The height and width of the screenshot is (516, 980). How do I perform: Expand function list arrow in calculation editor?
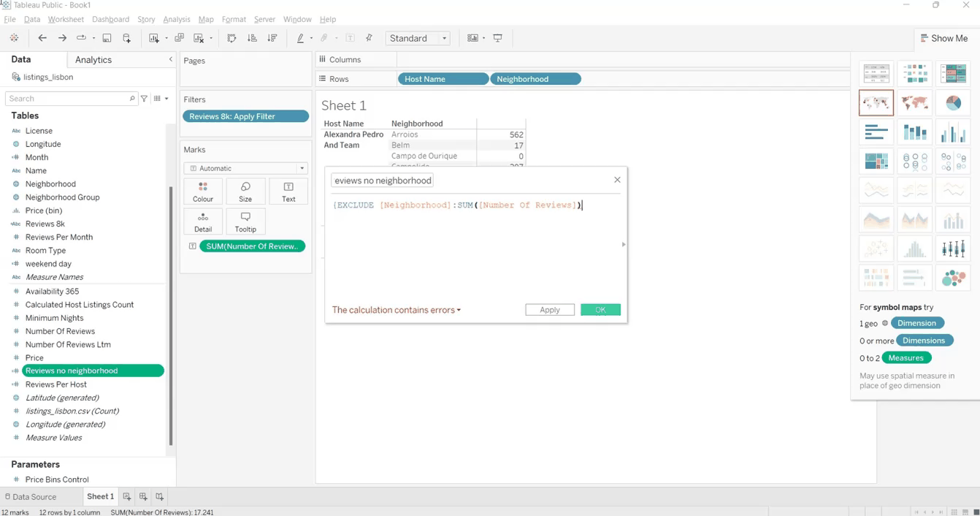tap(623, 244)
